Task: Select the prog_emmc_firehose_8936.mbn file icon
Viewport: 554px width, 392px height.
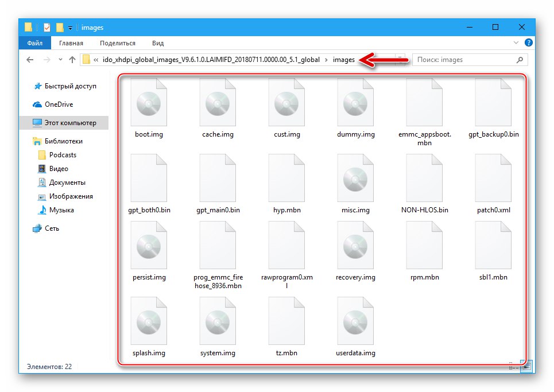Action: [218, 246]
